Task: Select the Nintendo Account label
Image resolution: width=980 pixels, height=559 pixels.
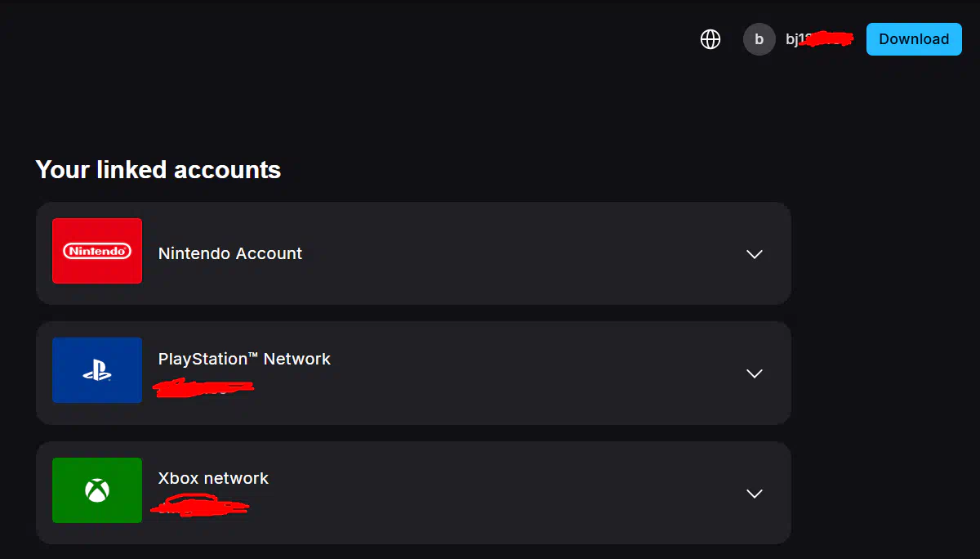Action: click(x=230, y=253)
